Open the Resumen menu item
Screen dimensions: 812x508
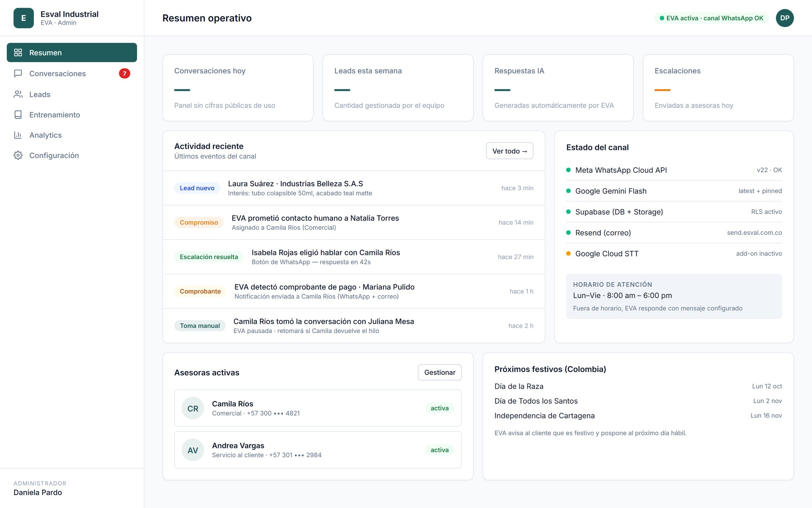(72, 52)
